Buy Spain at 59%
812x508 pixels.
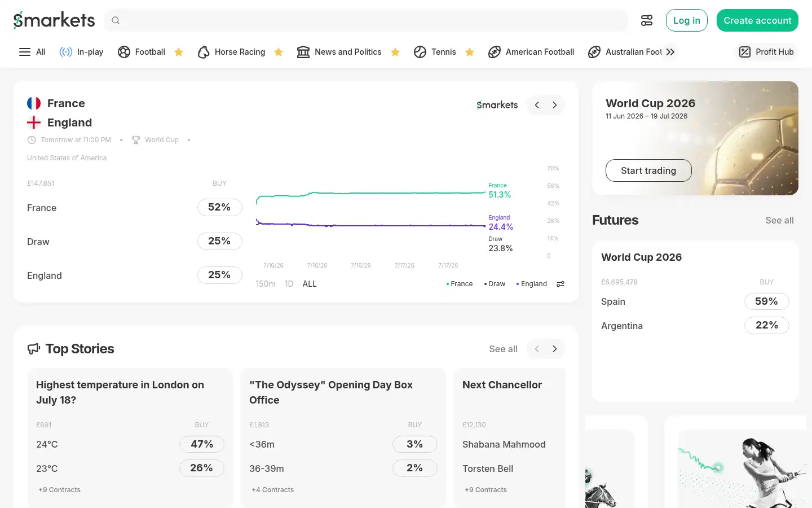(767, 301)
